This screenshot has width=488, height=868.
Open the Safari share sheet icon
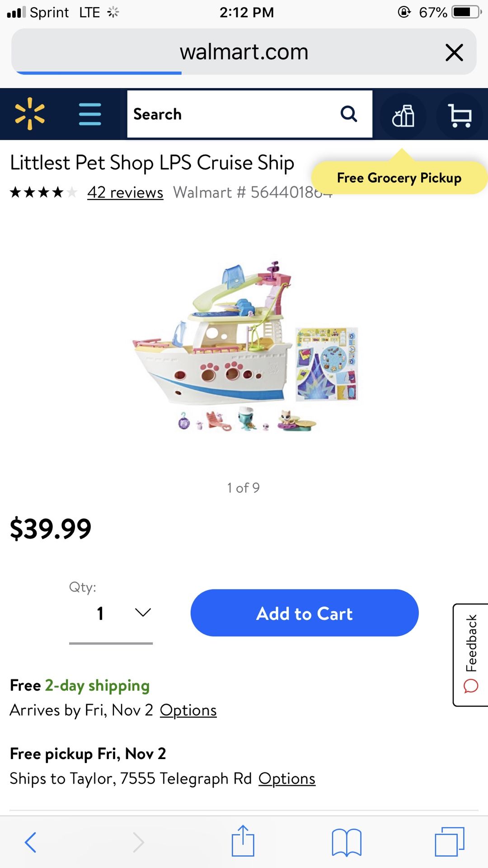[243, 841]
